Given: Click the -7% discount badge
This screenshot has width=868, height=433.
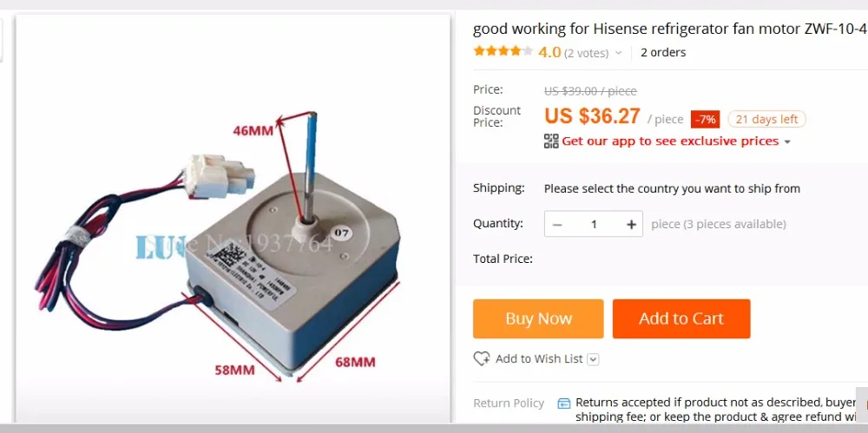Looking at the screenshot, I should tap(705, 119).
